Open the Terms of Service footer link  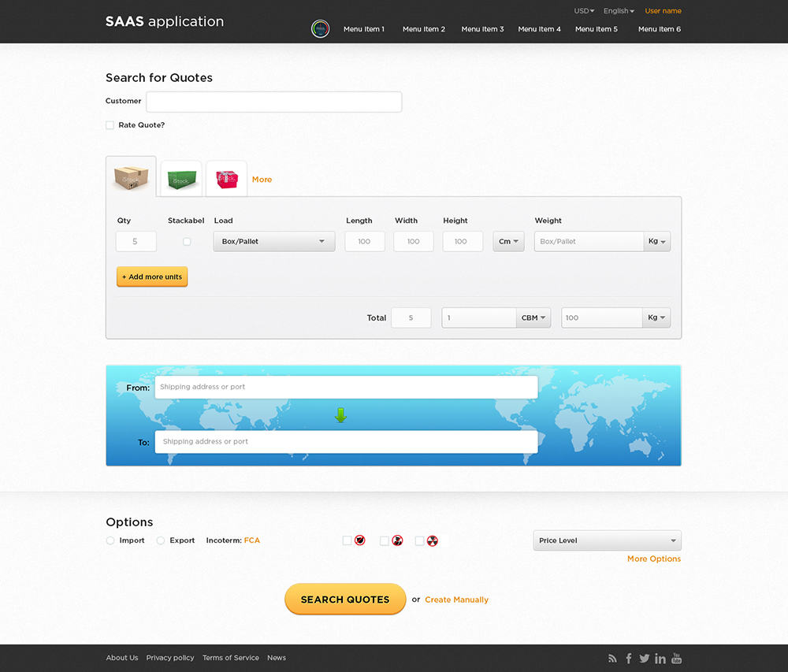[231, 658]
